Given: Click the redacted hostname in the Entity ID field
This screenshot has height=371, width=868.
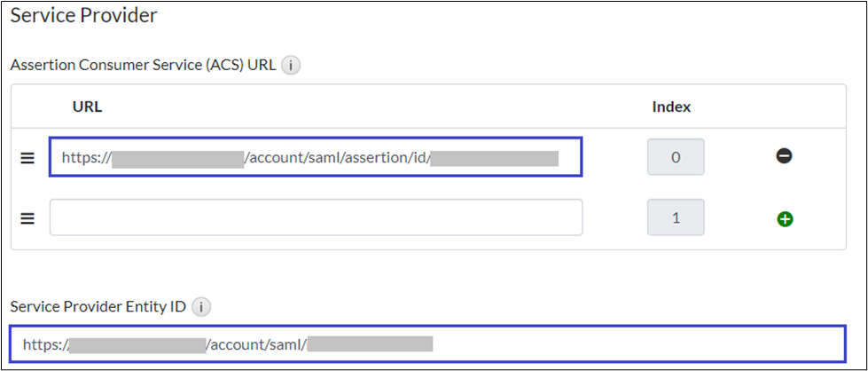Looking at the screenshot, I should tap(137, 344).
